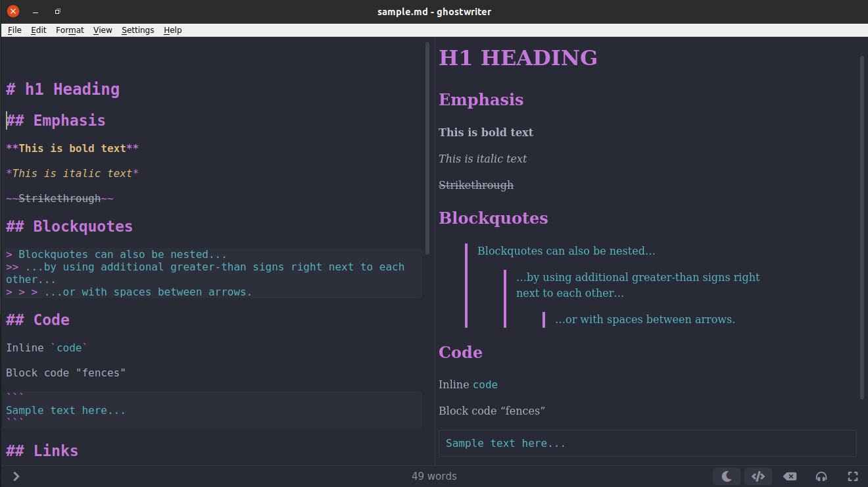This screenshot has width=868, height=487.
Task: Toggle Hemingway mode backspace icon
Action: 790,476
